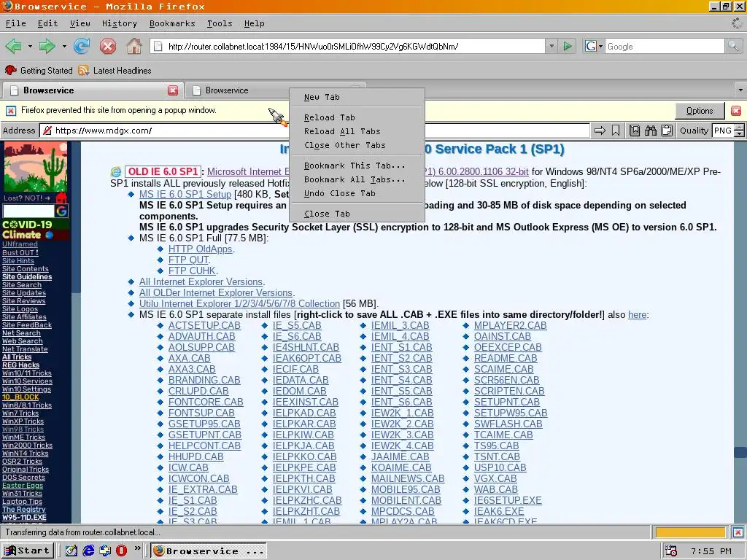
Task: Decrease Quality with the down stepper arrow
Action: 739,134
